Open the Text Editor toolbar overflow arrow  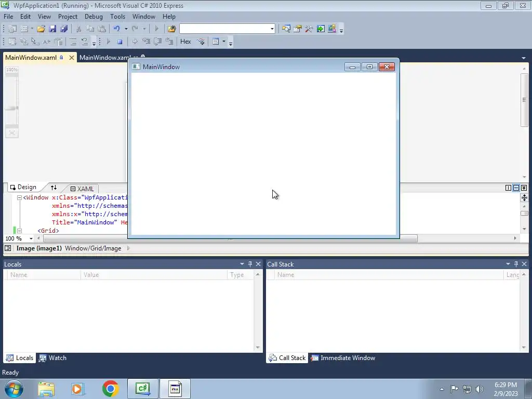pyautogui.click(x=94, y=43)
